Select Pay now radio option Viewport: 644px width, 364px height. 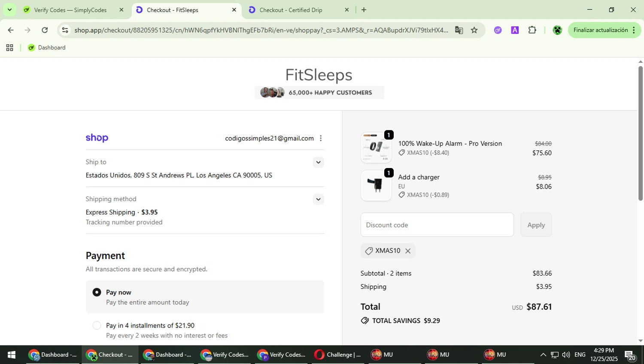pyautogui.click(x=97, y=292)
